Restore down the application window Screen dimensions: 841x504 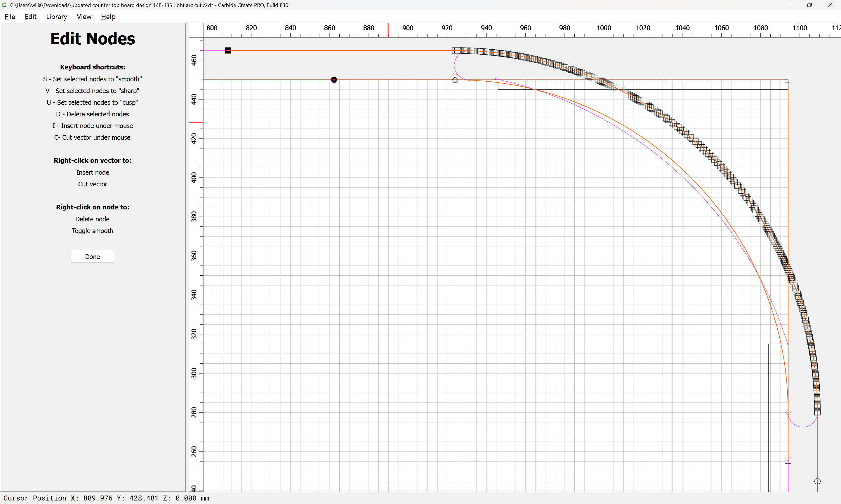click(809, 5)
